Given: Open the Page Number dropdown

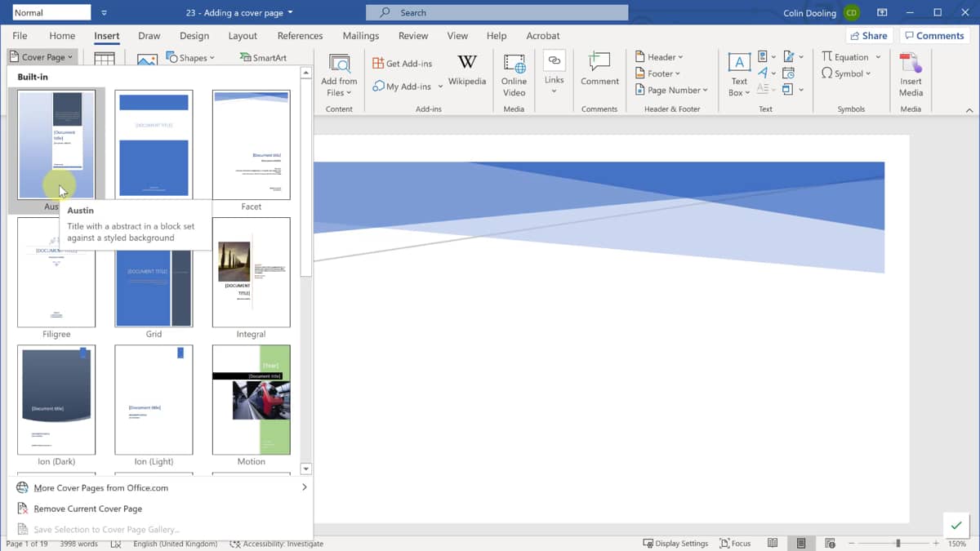Looking at the screenshot, I should click(x=671, y=90).
